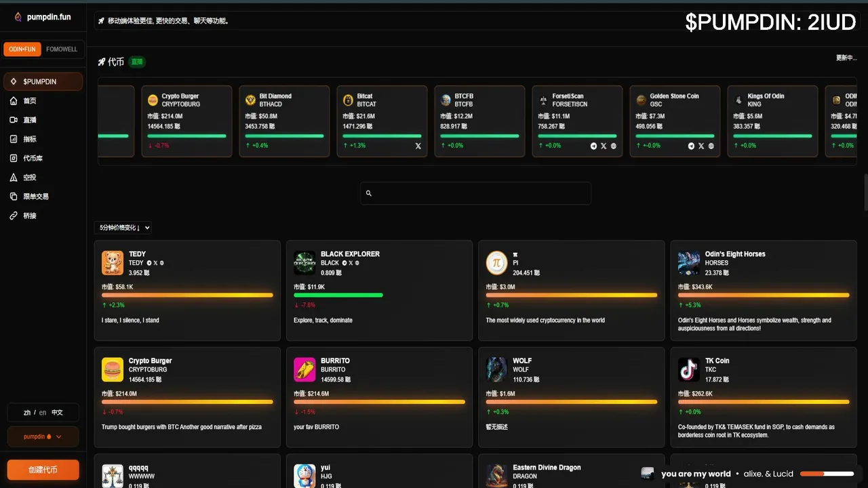Open the yui HJG token card title
The image size is (868, 488).
point(325,468)
